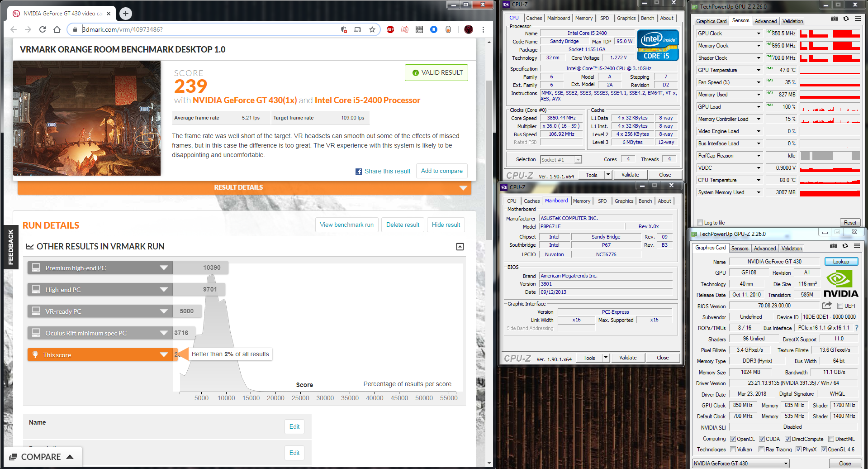Toggle the OpenCL checkbox
Viewport: 868px width, 469px height.
point(733,439)
